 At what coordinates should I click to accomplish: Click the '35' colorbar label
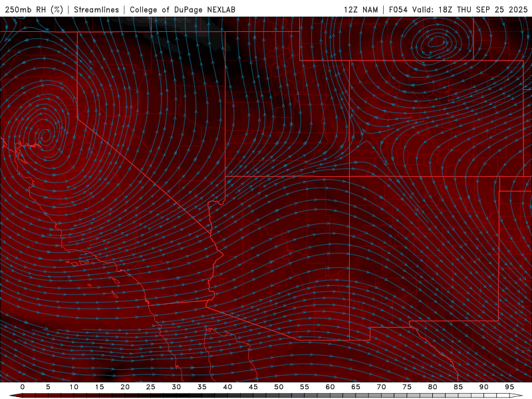click(x=202, y=387)
